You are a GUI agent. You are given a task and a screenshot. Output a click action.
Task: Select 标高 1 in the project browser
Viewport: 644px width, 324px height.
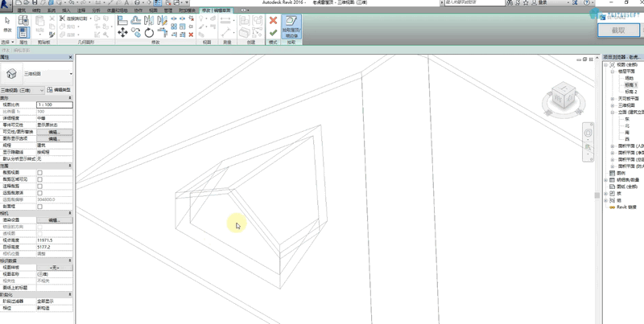630,85
